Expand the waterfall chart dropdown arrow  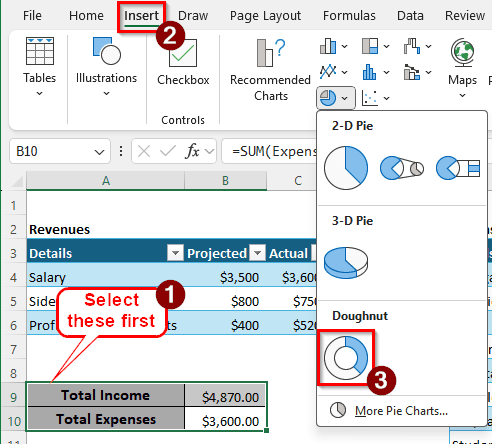[x=428, y=46]
